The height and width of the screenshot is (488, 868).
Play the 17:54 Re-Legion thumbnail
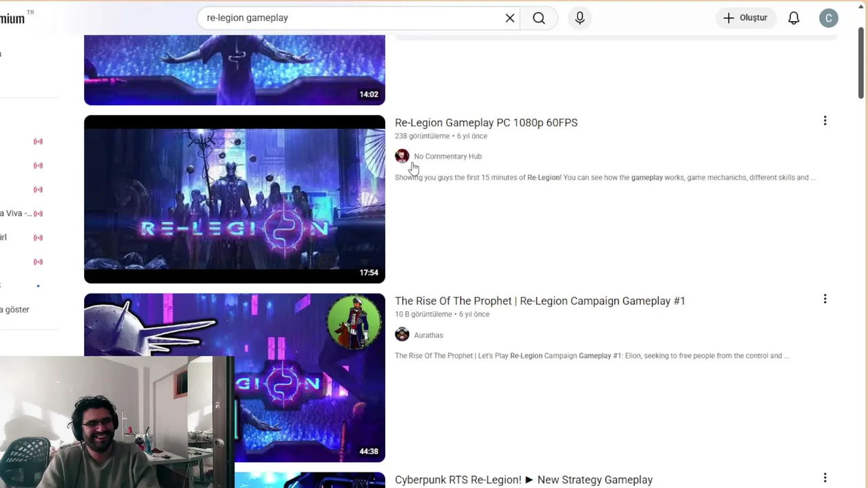pos(235,199)
